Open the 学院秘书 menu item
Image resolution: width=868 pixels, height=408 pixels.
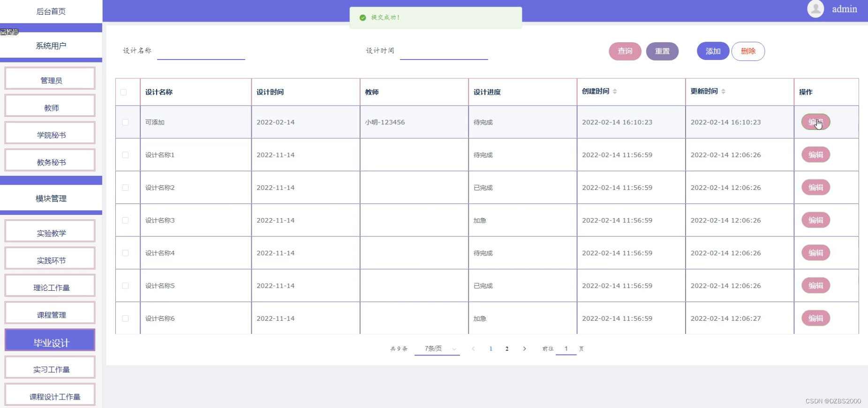50,133
